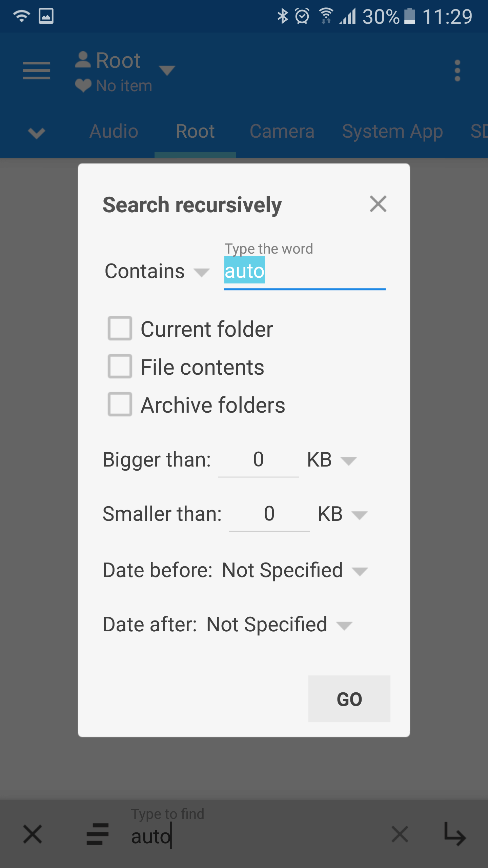Tap the close search bar X icon
Viewport: 488px width, 868px height.
click(x=33, y=834)
